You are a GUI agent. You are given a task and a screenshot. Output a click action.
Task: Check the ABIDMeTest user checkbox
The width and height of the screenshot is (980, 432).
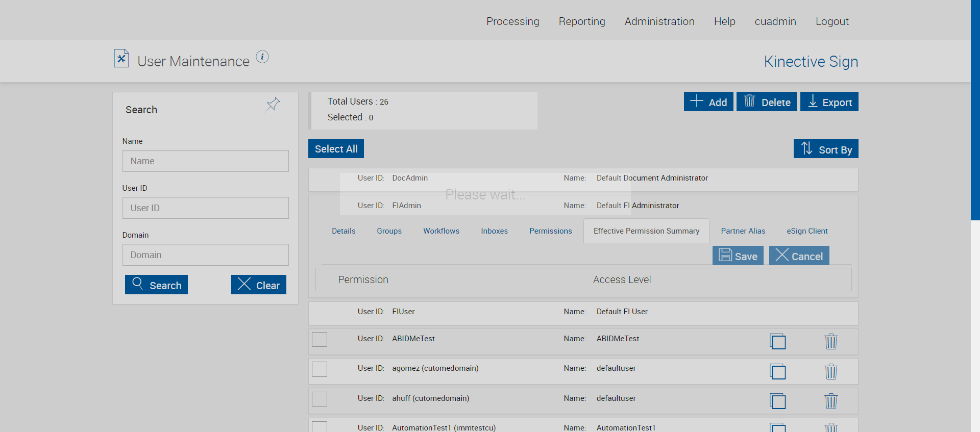point(320,339)
